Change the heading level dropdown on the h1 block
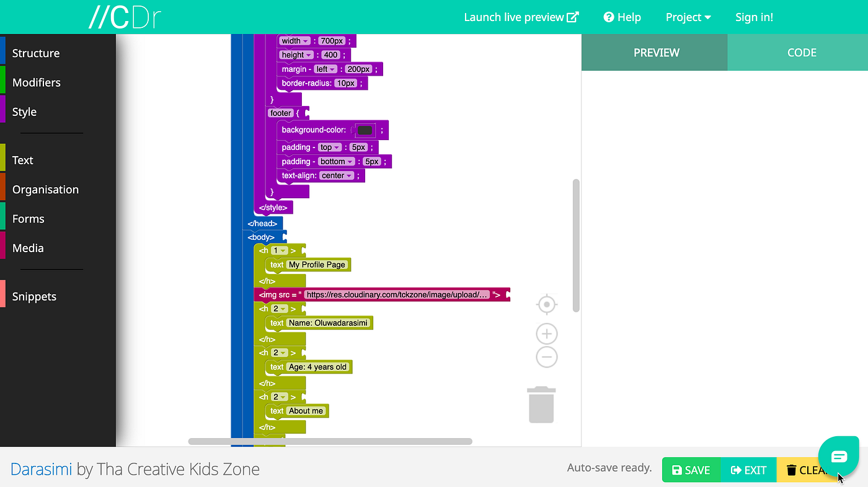Image resolution: width=868 pixels, height=487 pixels. click(x=279, y=250)
